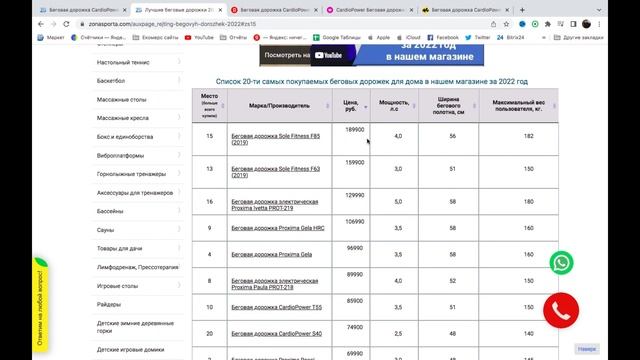Switch to third tab with red icon
This screenshot has width=640, height=360.
pyautogui.click(x=273, y=10)
